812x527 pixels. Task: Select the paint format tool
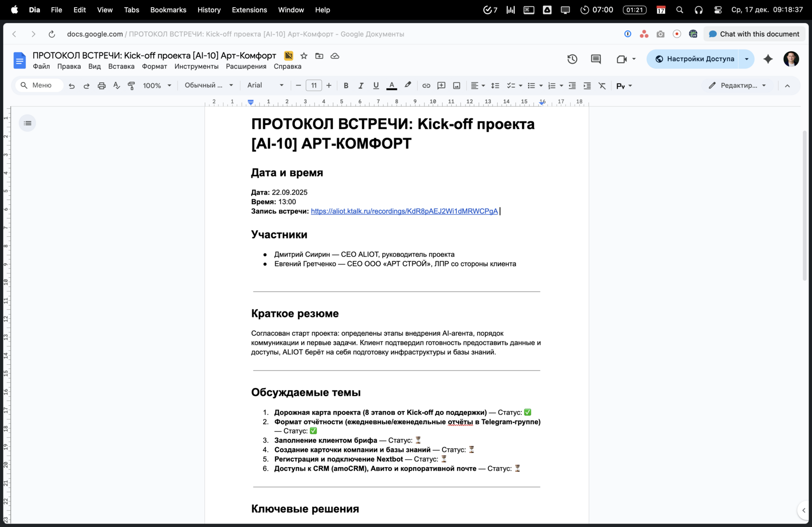131,85
